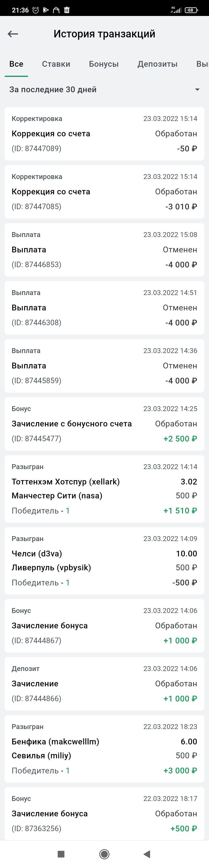The width and height of the screenshot is (209, 868).
Task: Tap the Play Store status bar icon
Action: 46,10
